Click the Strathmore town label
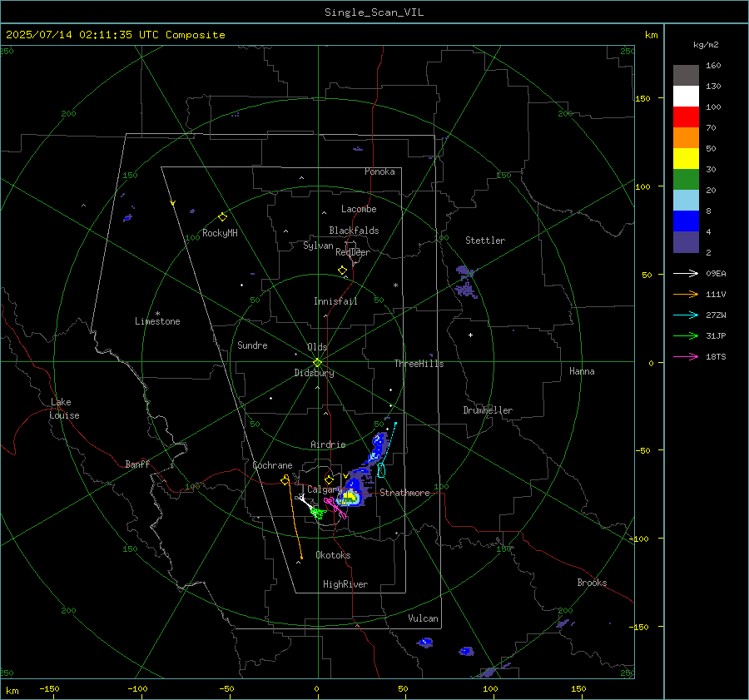 click(404, 493)
